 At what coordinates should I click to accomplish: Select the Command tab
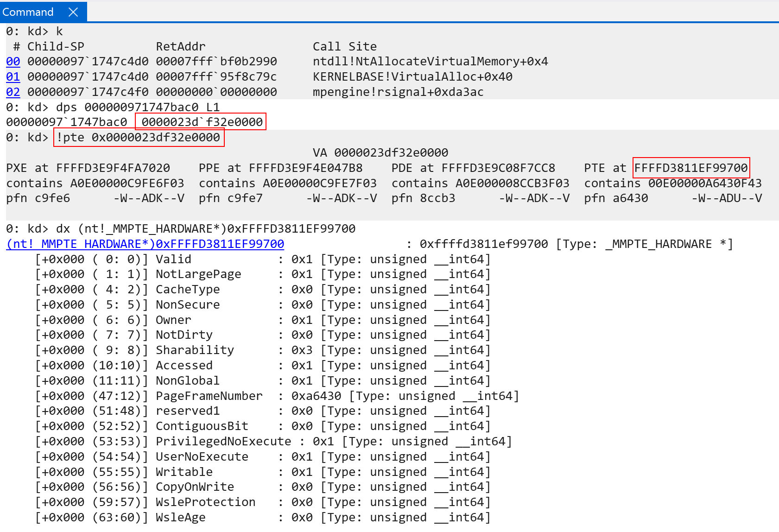28,12
